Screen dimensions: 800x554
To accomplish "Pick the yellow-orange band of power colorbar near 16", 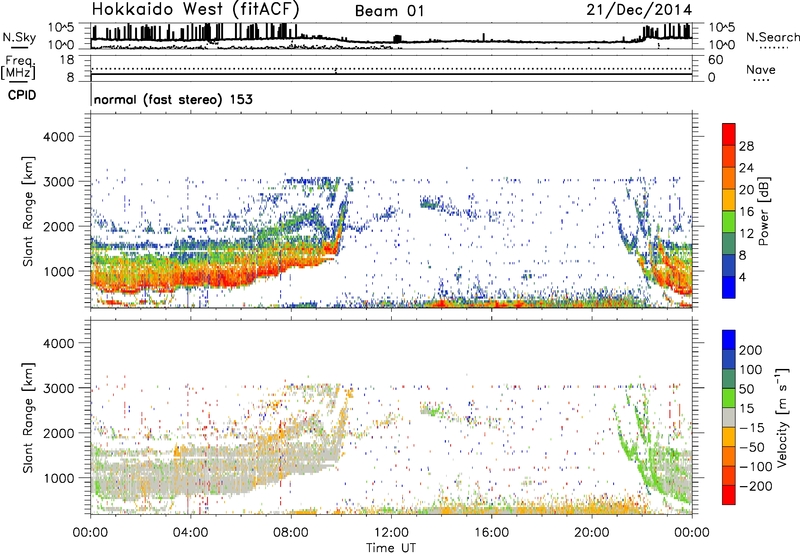I will [x=729, y=200].
